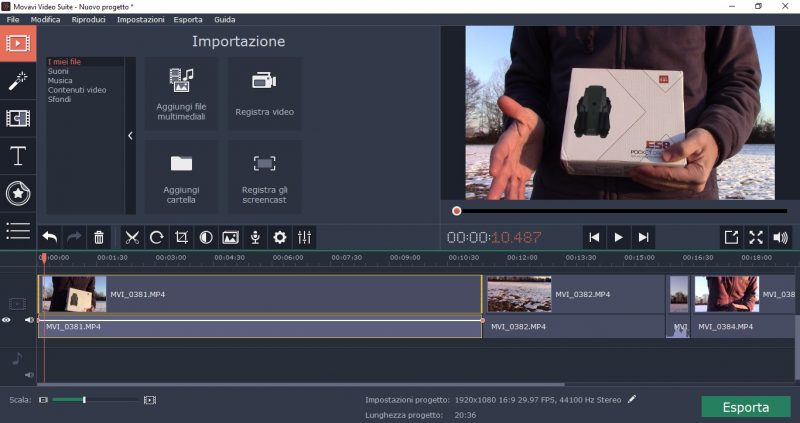Click Aggiungi cartella button

click(181, 177)
